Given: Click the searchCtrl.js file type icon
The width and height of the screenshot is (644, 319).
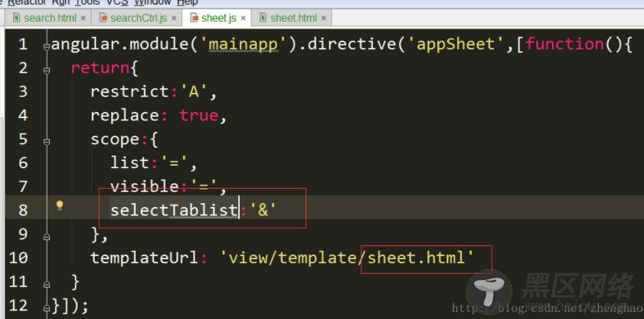Looking at the screenshot, I should (104, 18).
